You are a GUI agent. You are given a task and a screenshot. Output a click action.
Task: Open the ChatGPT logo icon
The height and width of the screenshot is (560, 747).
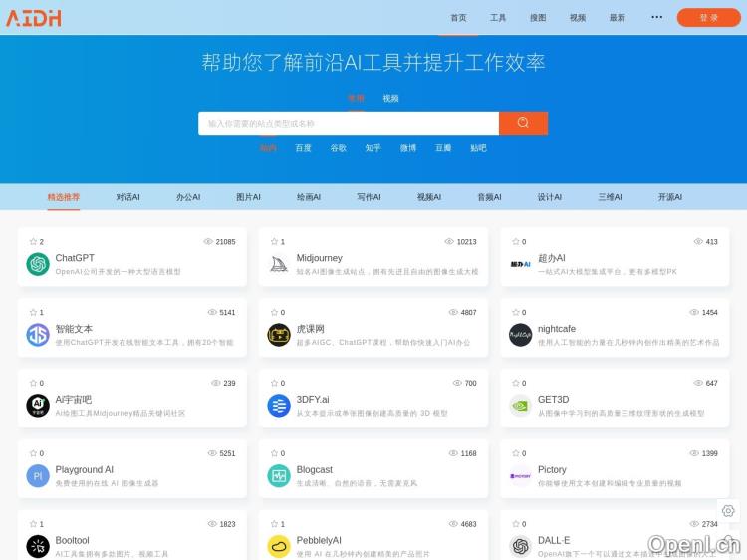point(38,264)
